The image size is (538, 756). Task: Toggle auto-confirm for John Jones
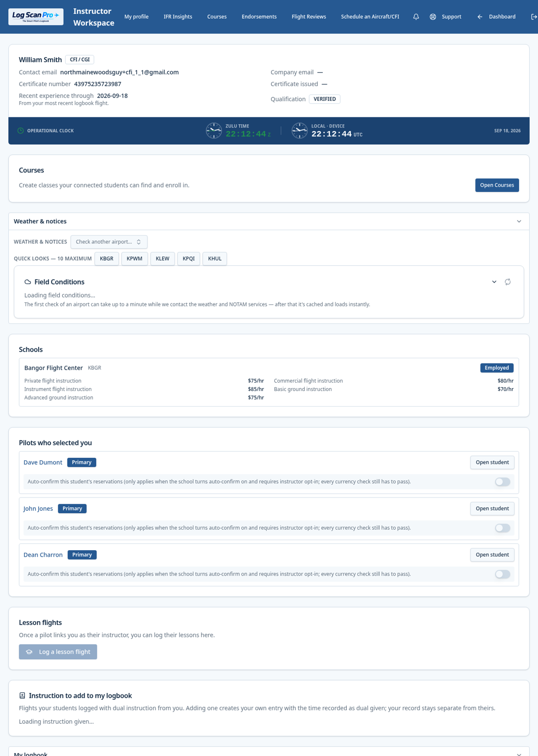pos(502,528)
